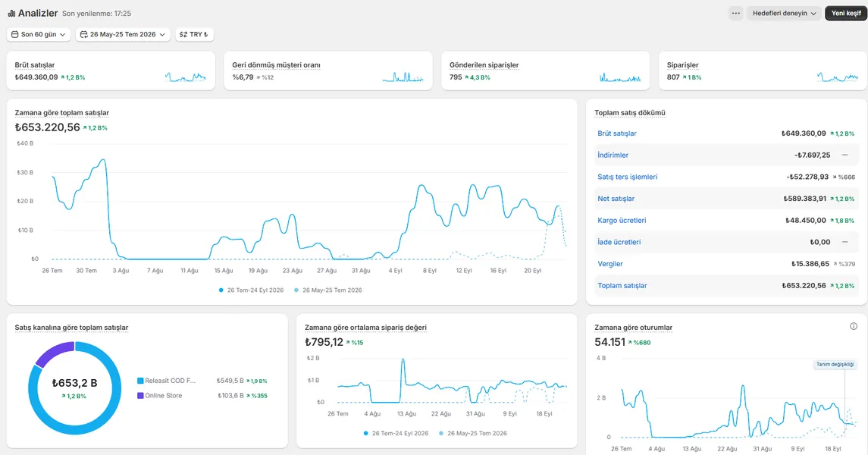The height and width of the screenshot is (455, 868).
Task: Click the 54.151 sessions value
Action: click(610, 342)
